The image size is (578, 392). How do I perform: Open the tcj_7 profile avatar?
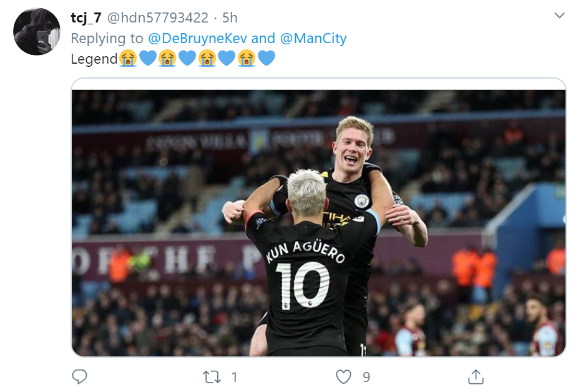pos(37,32)
